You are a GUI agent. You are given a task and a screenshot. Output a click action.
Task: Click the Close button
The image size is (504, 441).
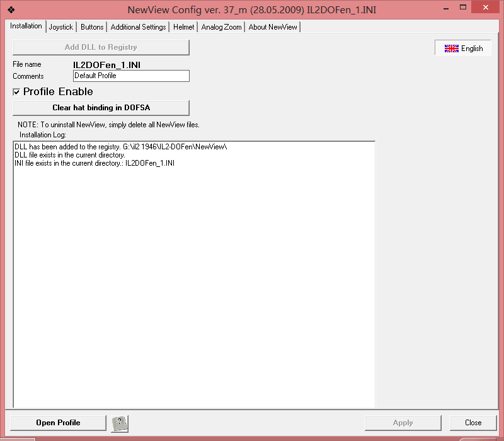click(473, 423)
